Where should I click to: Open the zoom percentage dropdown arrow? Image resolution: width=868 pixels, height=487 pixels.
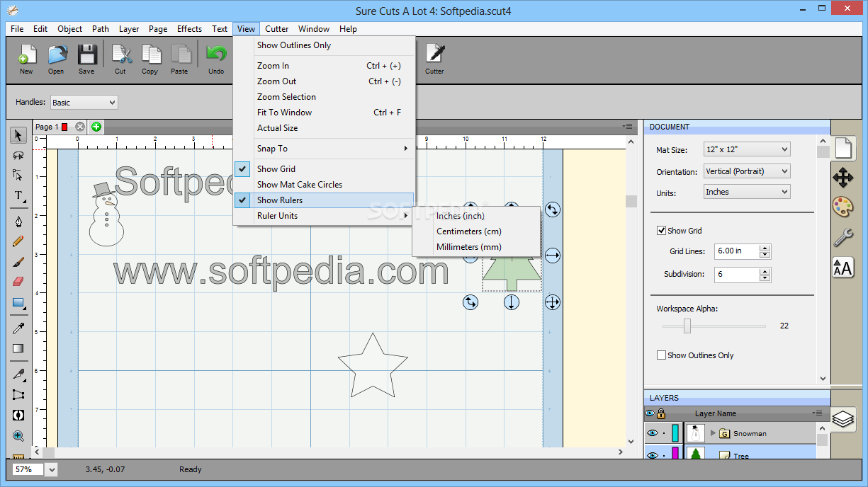click(x=52, y=469)
